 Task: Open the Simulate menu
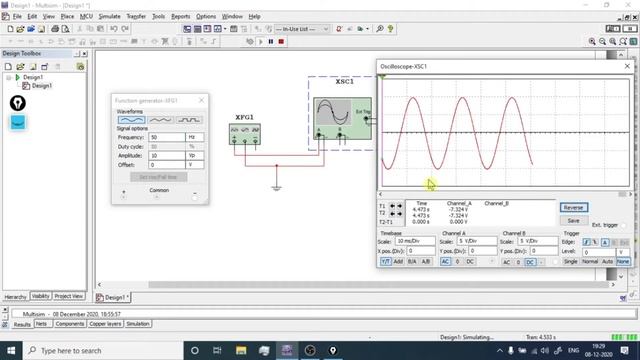click(x=109, y=17)
